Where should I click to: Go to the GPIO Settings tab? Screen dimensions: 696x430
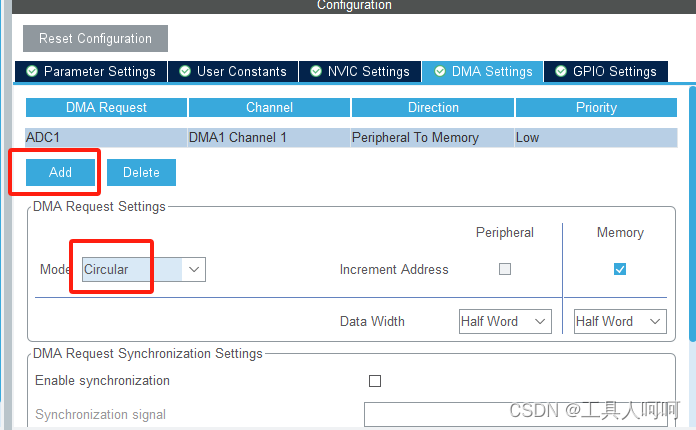point(606,71)
